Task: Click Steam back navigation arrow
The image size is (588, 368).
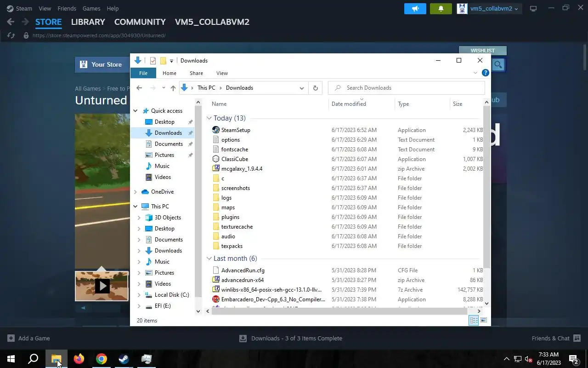Action: 11,22
